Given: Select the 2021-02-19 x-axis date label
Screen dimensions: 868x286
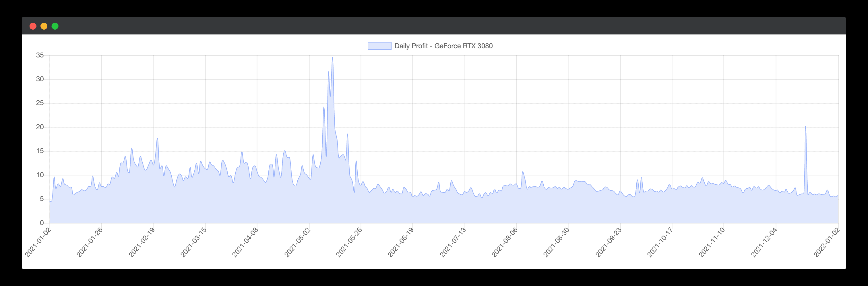Looking at the screenshot, I should 142,242.
